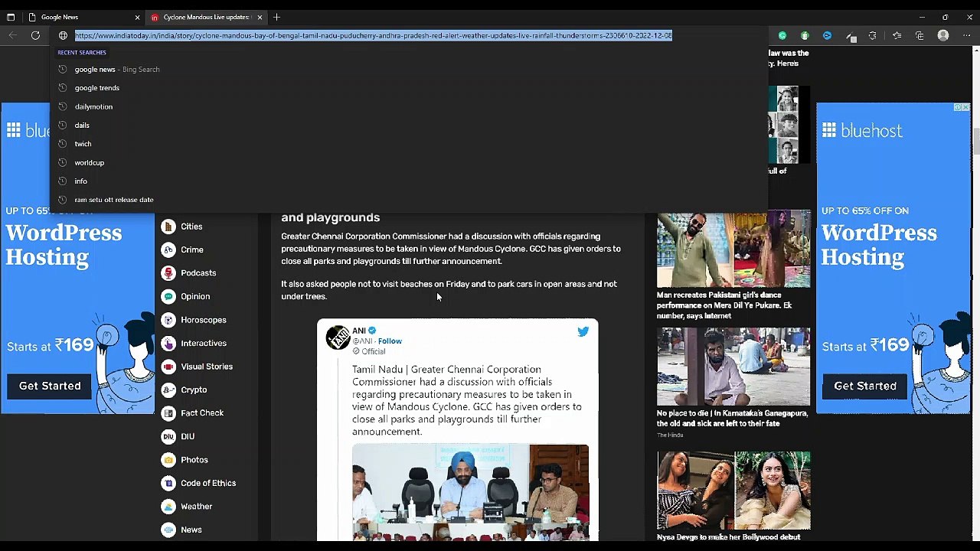Open the Nysa Devgn story thumbnail

[x=733, y=491]
